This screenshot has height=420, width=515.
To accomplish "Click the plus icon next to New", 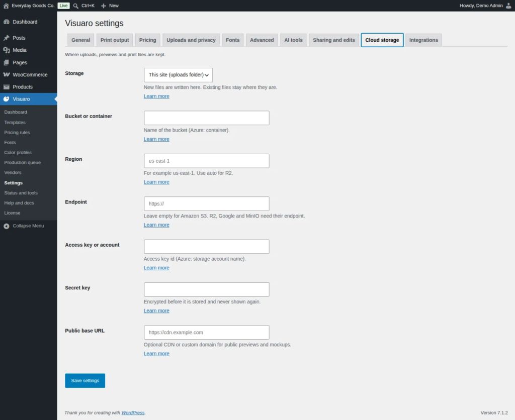I will tap(104, 6).
